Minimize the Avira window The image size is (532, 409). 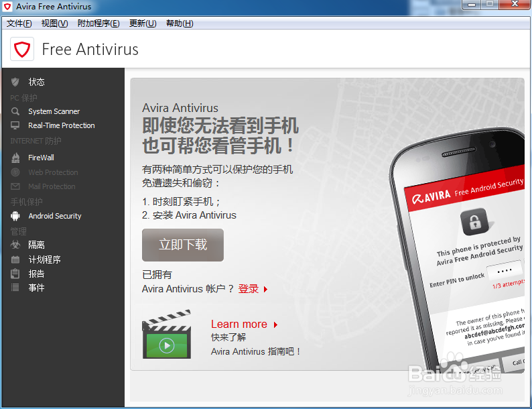pyautogui.click(x=471, y=5)
